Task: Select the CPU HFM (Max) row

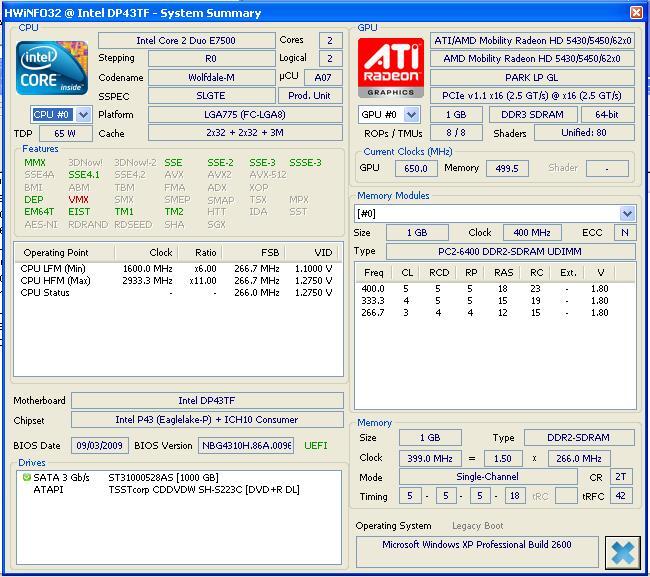Action: click(177, 281)
